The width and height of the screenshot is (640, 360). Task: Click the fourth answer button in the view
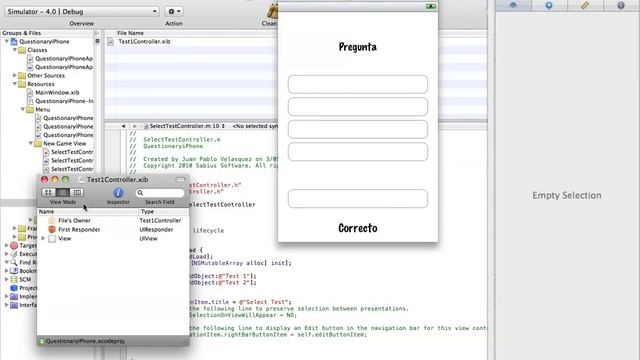click(358, 151)
